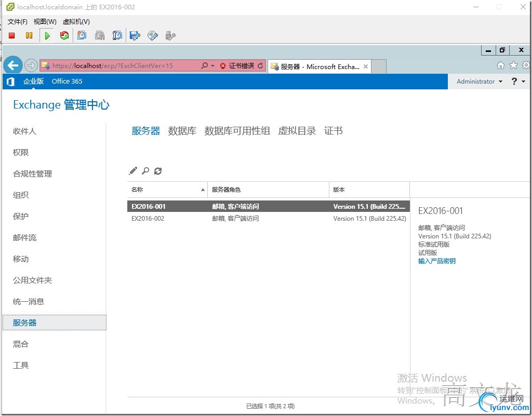Open the question mark help menu
532x416 pixels.
point(518,82)
